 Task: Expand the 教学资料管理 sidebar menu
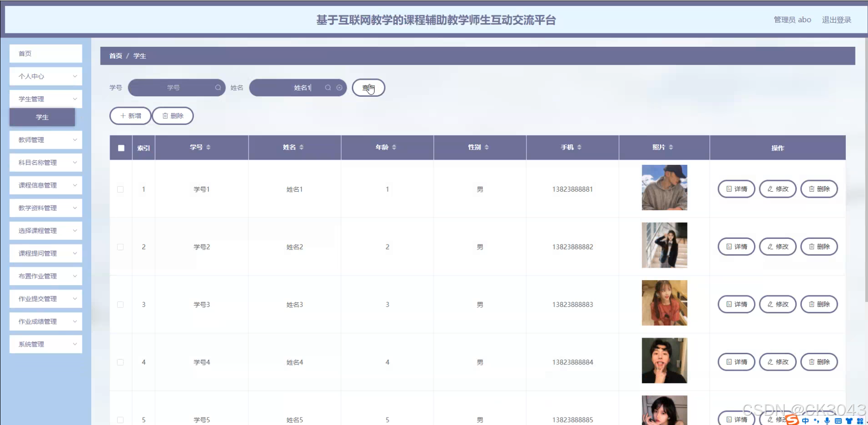pyautogui.click(x=46, y=208)
